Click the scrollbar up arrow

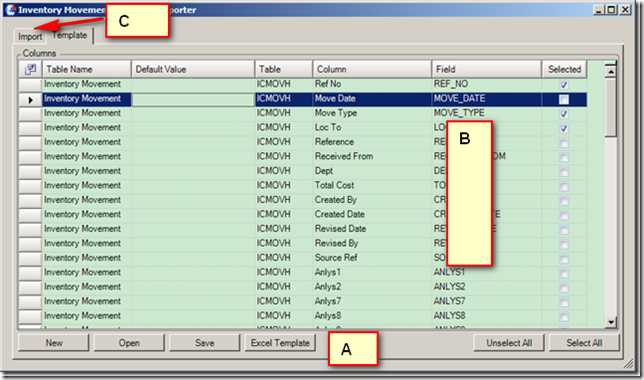[x=611, y=71]
